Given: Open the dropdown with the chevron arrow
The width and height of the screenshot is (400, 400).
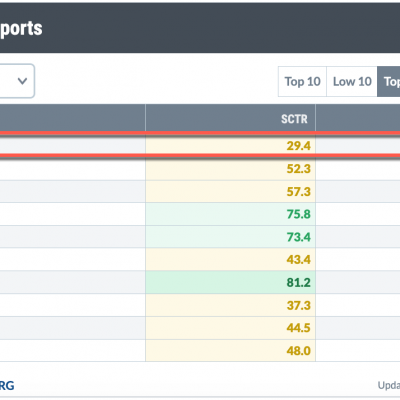Looking at the screenshot, I should (x=17, y=81).
